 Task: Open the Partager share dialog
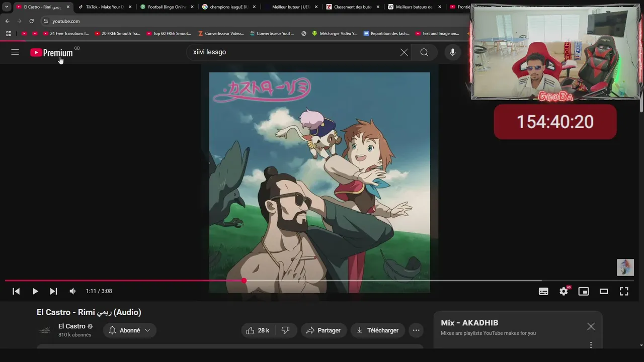(324, 330)
